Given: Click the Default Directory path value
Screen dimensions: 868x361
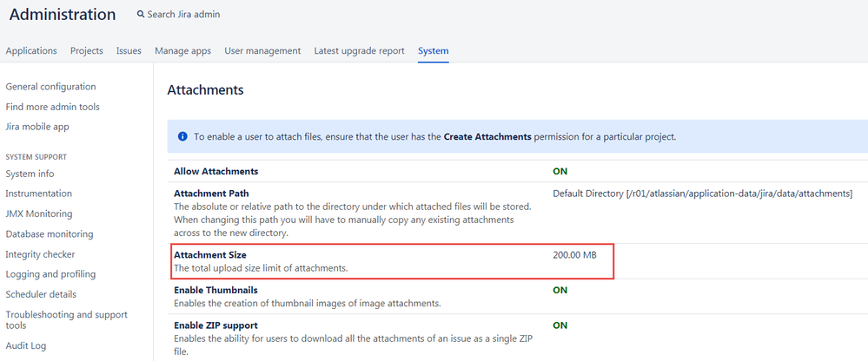Looking at the screenshot, I should [x=703, y=194].
